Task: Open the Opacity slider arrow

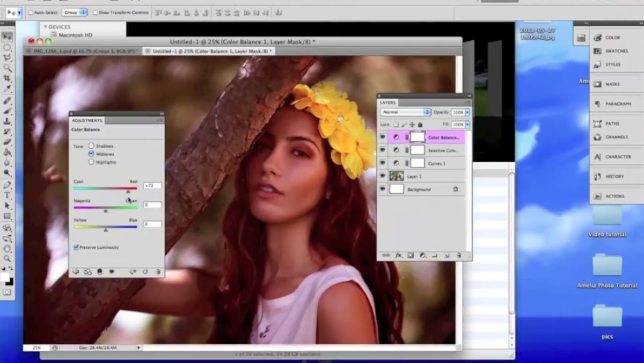Action: [467, 112]
